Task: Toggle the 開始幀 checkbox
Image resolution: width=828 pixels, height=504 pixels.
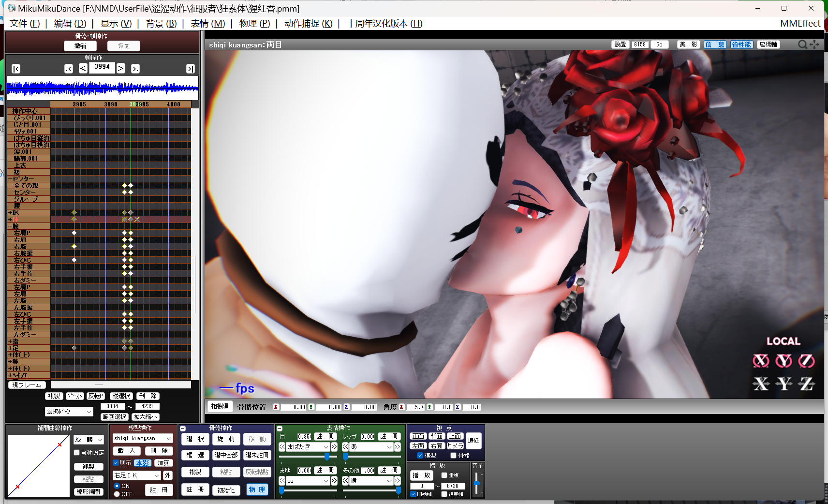Action: (413, 494)
